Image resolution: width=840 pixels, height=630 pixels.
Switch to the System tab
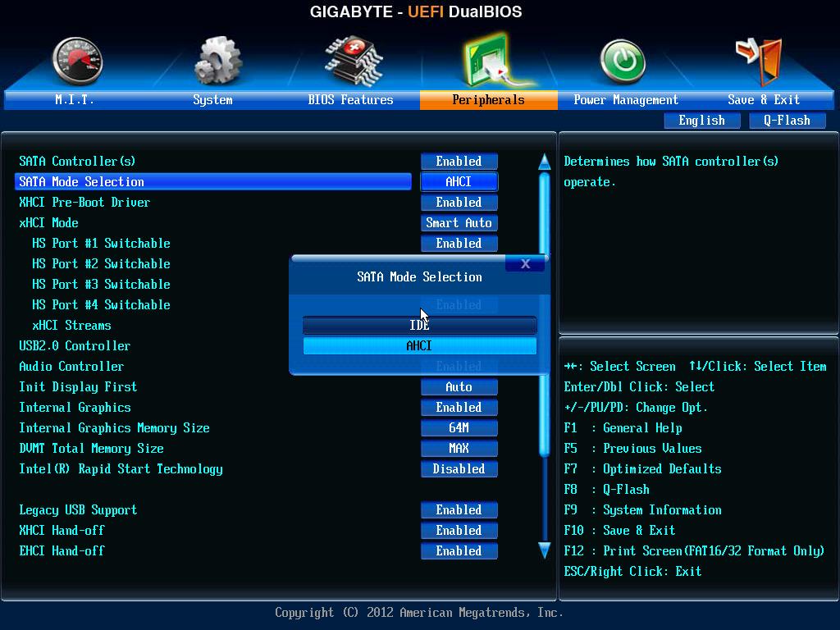pyautogui.click(x=212, y=99)
